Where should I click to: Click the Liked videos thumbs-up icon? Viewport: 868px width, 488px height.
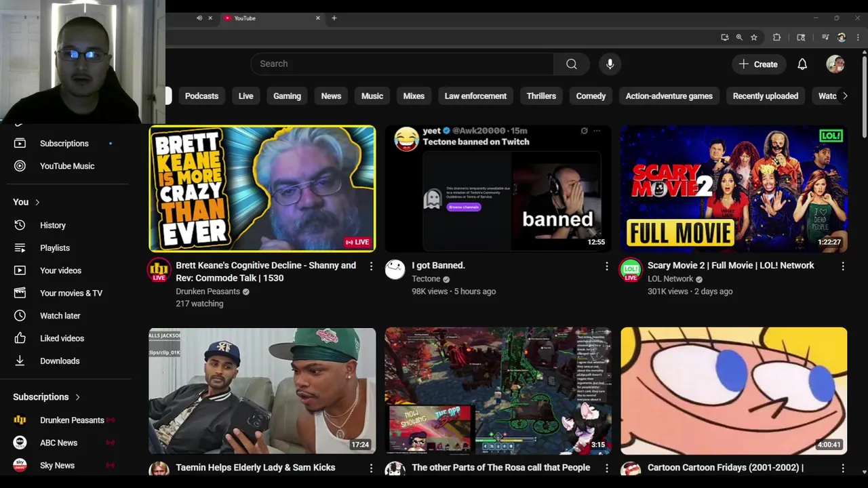coord(20,338)
